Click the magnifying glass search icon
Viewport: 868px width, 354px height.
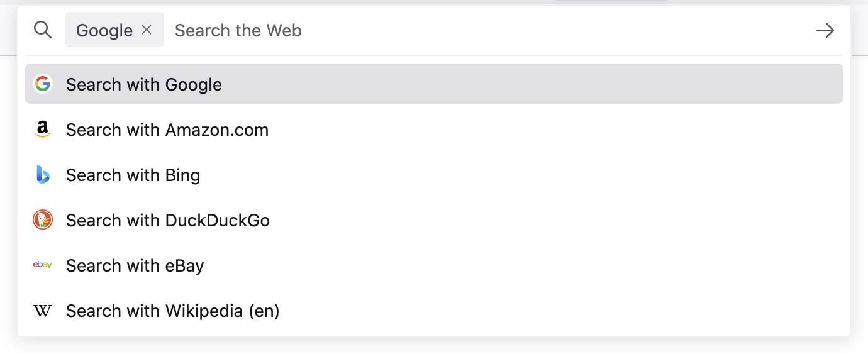pyautogui.click(x=43, y=30)
